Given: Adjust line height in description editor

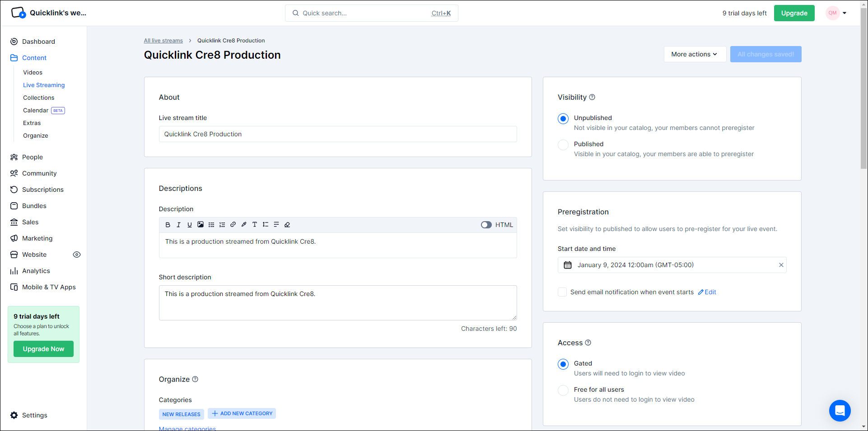Looking at the screenshot, I should click(x=266, y=225).
